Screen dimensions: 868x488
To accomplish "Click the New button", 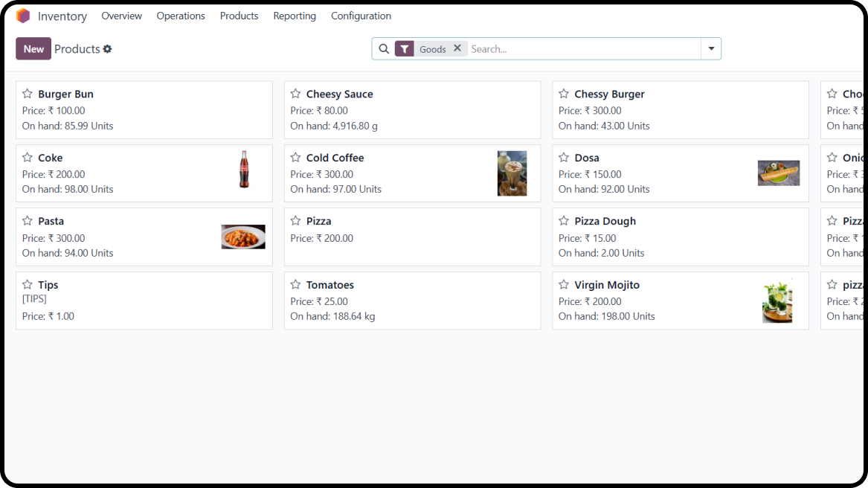I will (33, 48).
